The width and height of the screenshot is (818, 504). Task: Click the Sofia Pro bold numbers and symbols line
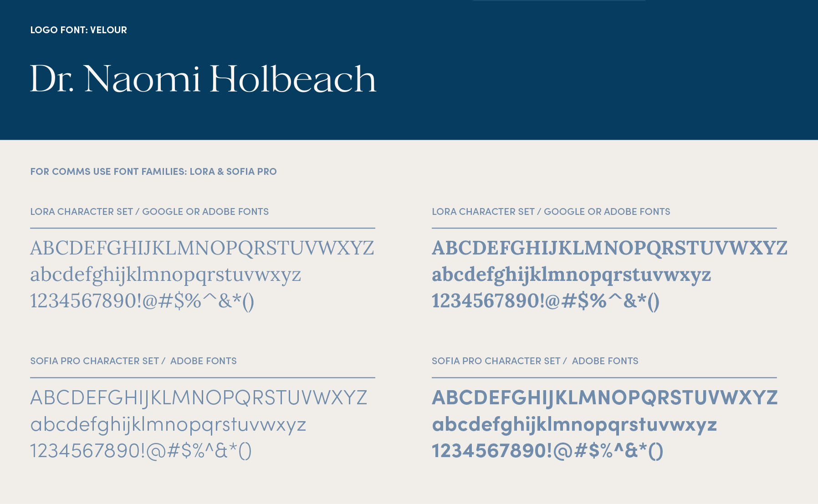pos(547,451)
